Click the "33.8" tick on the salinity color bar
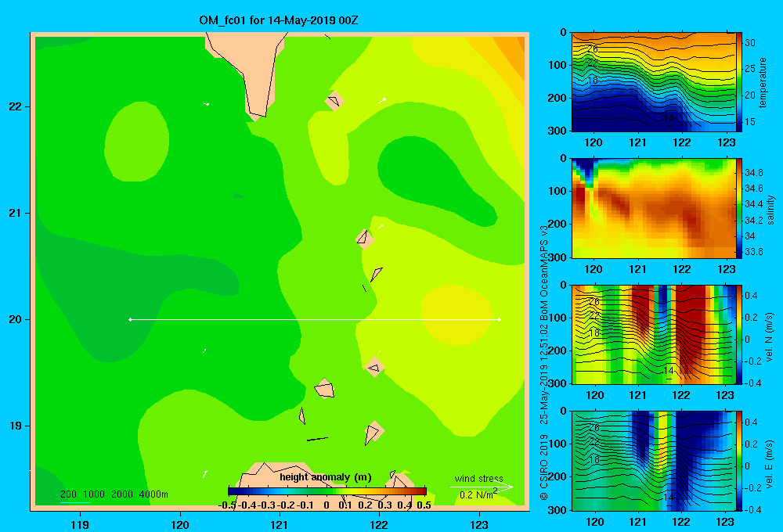The height and width of the screenshot is (532, 783). click(x=753, y=252)
